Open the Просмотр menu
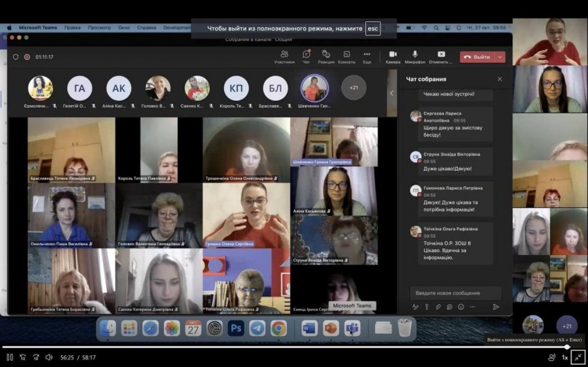 pyautogui.click(x=100, y=28)
